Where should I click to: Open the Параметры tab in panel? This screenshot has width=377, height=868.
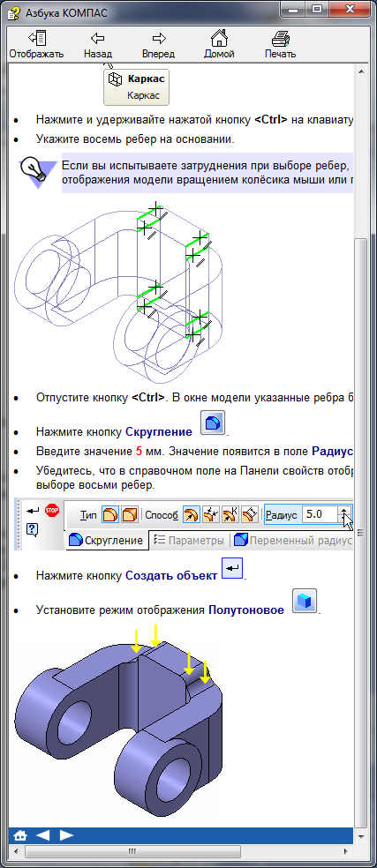coord(189,540)
